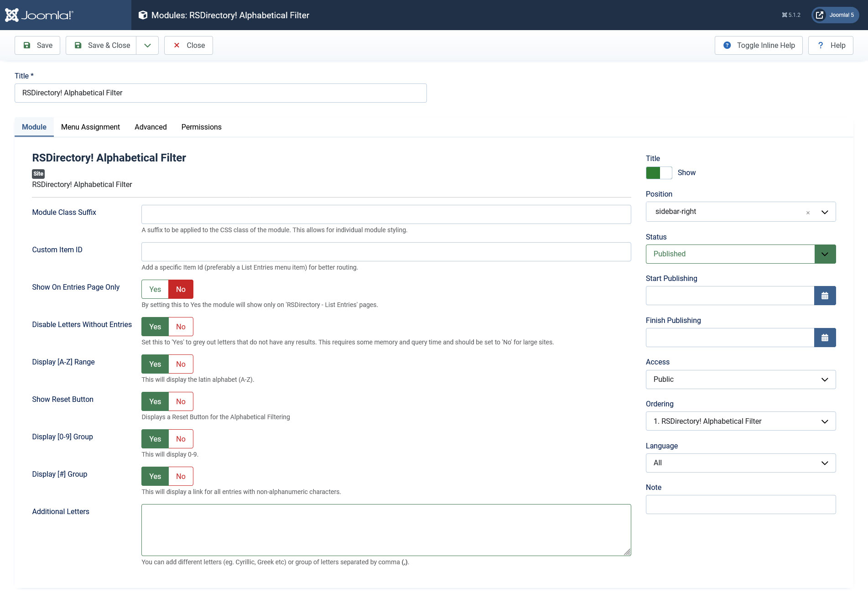Click Save & Close button
Image resolution: width=868 pixels, height=593 pixels.
click(x=101, y=45)
